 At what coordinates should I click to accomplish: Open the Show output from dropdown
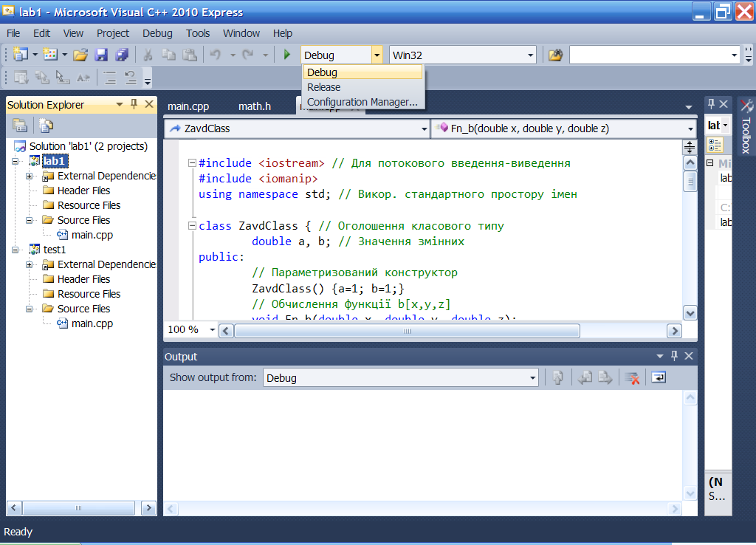(532, 378)
